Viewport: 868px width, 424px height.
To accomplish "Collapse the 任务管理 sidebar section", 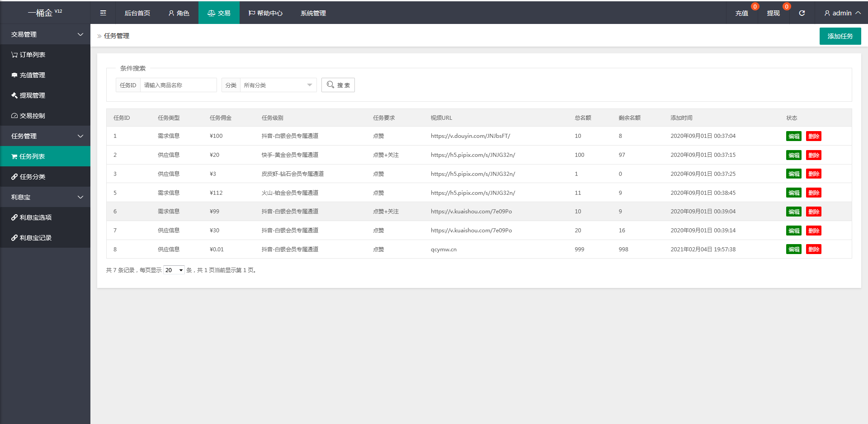I will point(45,136).
